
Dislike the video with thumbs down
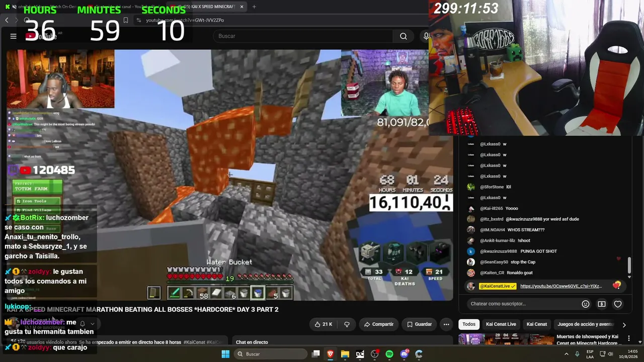click(x=347, y=324)
